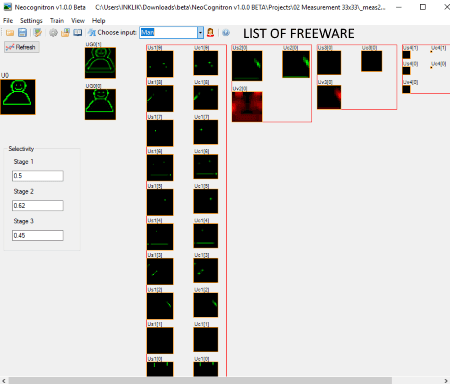Open the Train menu
This screenshot has height=384, width=450.
click(x=57, y=21)
